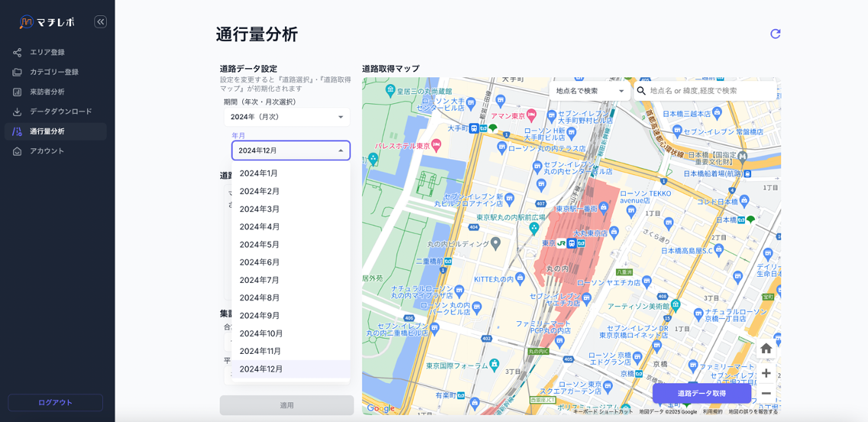Click the 道路データ取得 button
Screen dimensions: 868x422
tap(701, 393)
